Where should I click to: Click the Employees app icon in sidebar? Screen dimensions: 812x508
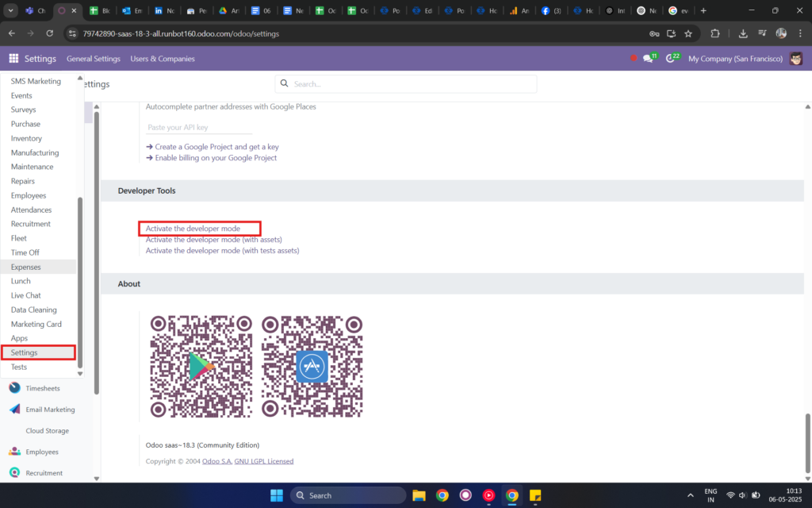click(x=14, y=452)
